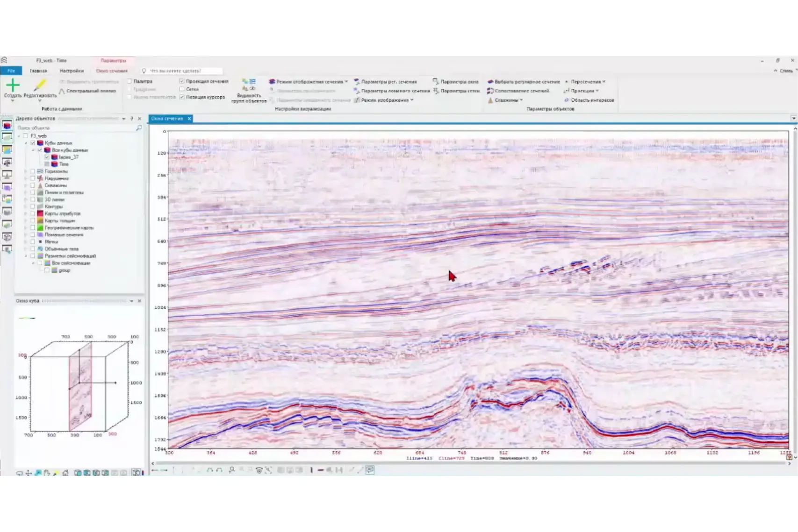Open the File menu tab
798x532 pixels.
point(11,71)
